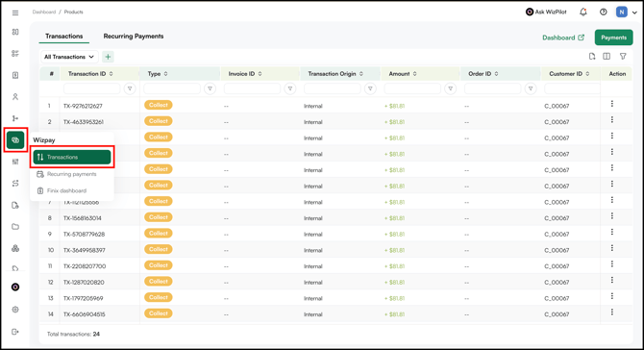Sort by Amount column header
The height and width of the screenshot is (350, 644).
pyautogui.click(x=403, y=74)
